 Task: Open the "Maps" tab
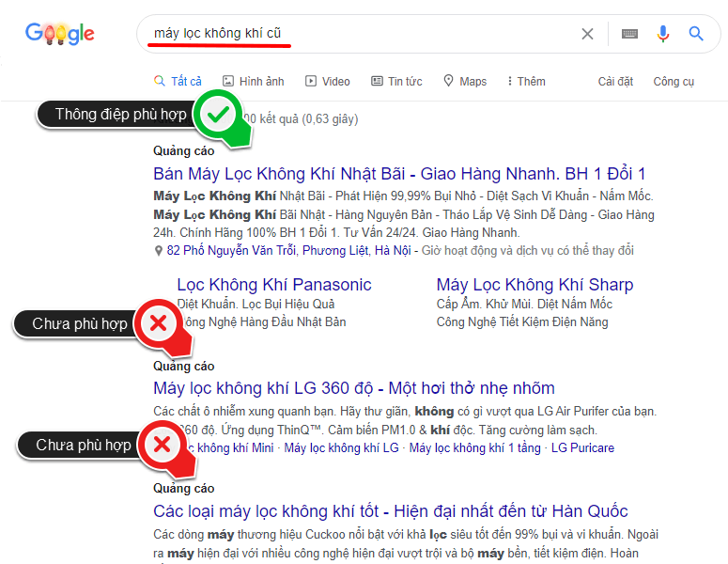465,81
